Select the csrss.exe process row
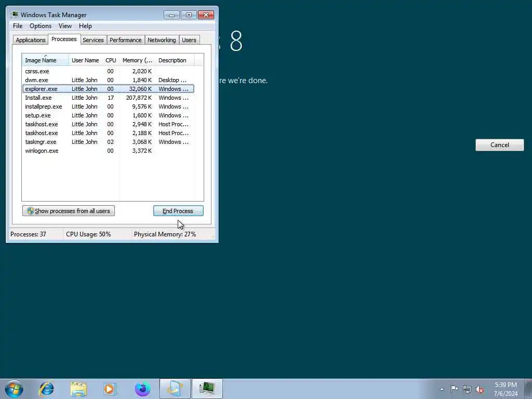532x399 pixels. [x=108, y=71]
